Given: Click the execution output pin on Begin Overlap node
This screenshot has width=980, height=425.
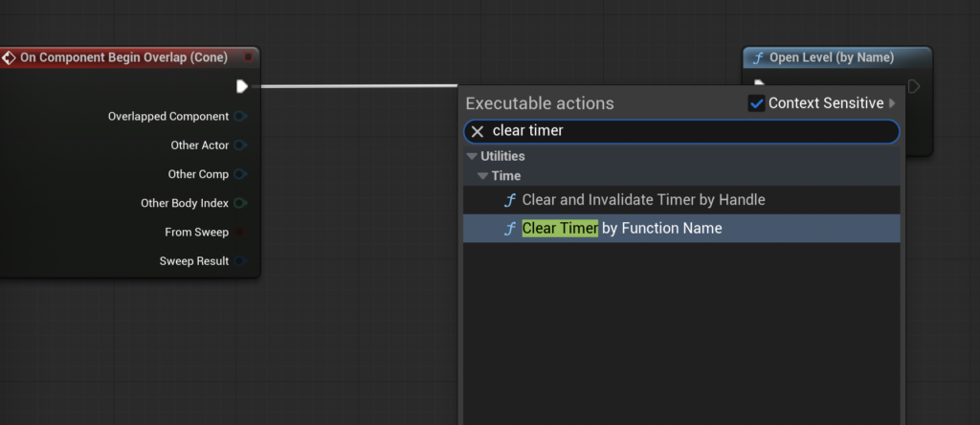Looking at the screenshot, I should (242, 86).
